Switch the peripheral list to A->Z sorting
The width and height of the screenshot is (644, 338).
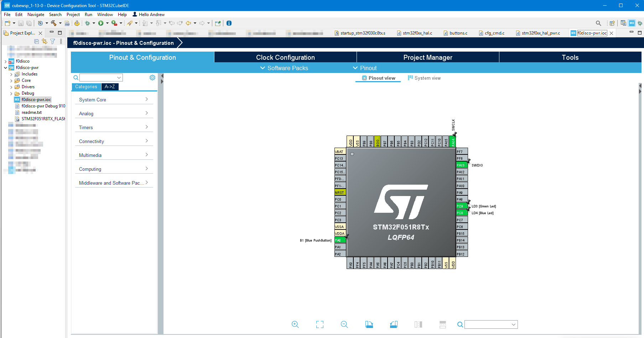click(110, 86)
